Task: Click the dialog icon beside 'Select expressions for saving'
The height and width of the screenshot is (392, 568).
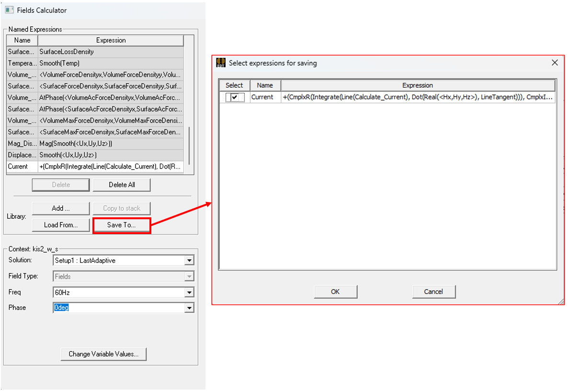Action: tap(221, 63)
